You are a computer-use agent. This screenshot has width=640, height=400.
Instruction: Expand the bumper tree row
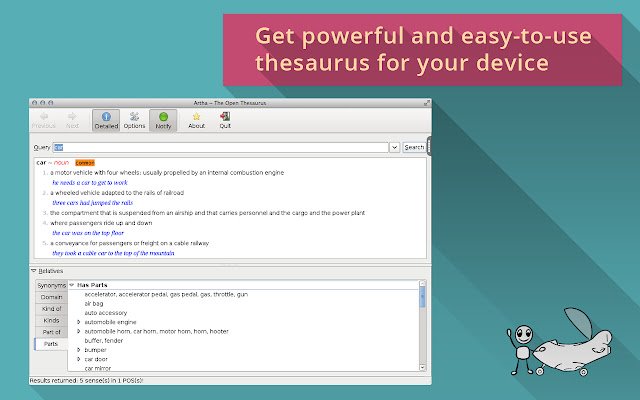coord(79,350)
